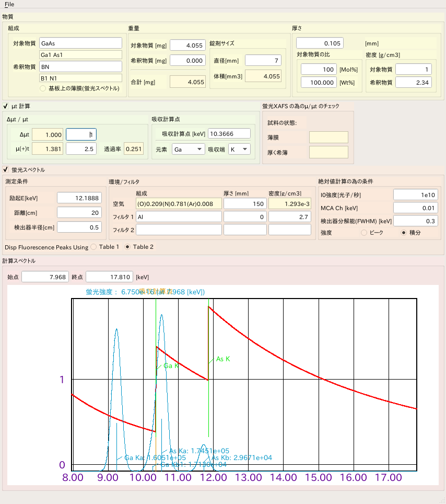Click the As K edge marker in plot
The height and width of the screenshot is (504, 446).
[x=222, y=359]
